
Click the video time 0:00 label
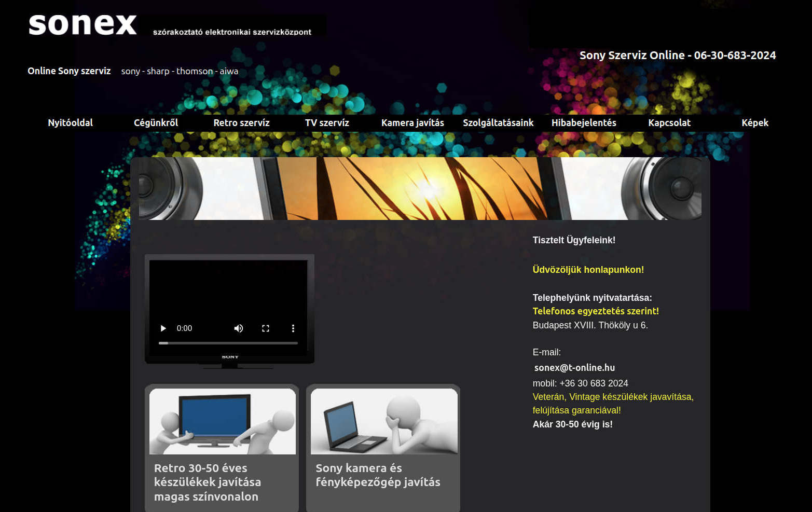(x=184, y=328)
